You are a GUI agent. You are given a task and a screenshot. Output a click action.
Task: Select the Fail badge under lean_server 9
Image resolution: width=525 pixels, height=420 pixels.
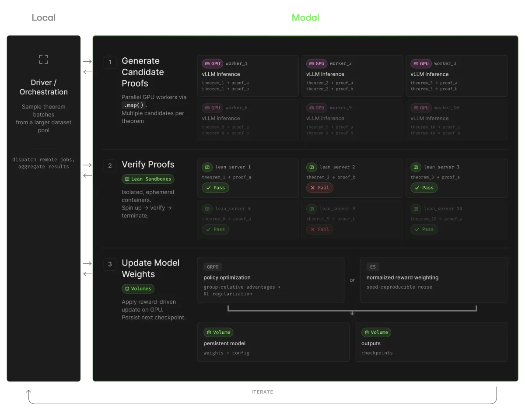[x=319, y=229]
